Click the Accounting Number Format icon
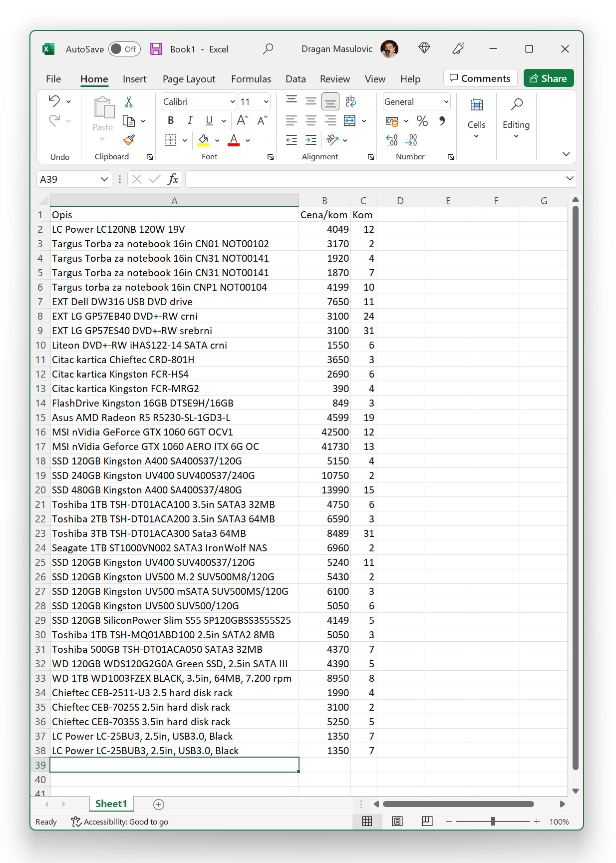Screen dimensions: 616x863 pos(392,121)
